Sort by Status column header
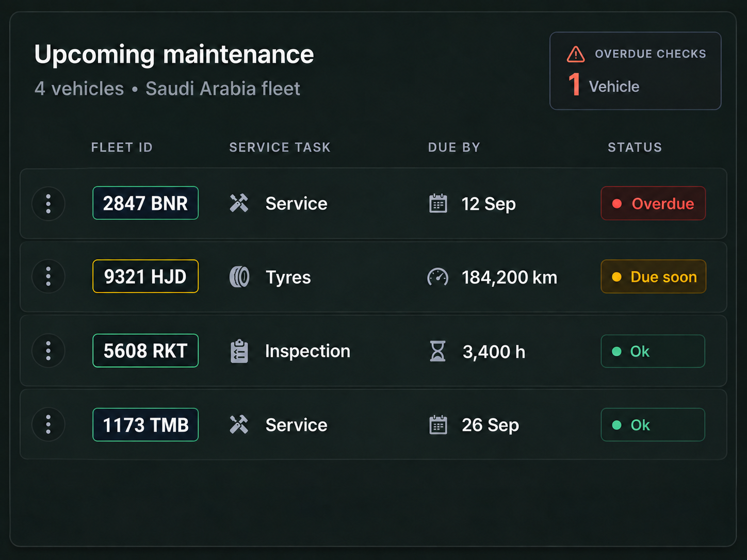 (635, 147)
